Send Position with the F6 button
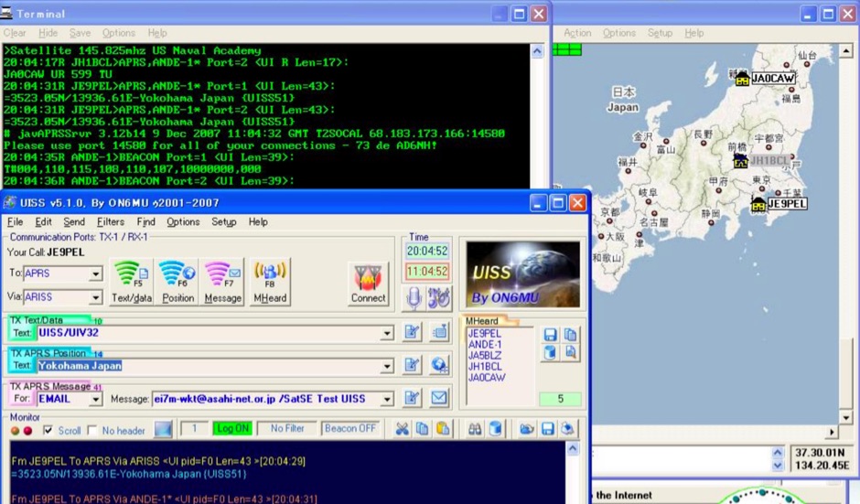 [x=177, y=282]
